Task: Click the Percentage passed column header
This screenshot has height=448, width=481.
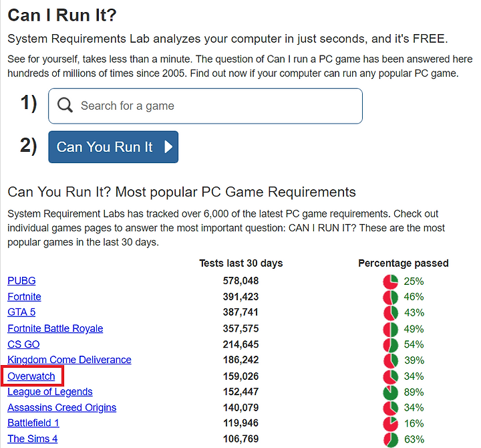Action: point(404,263)
